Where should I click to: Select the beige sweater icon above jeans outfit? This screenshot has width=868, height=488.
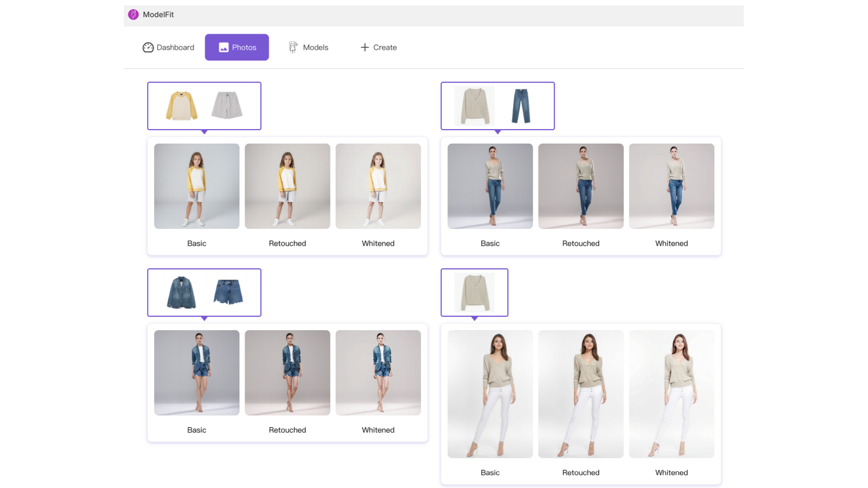475,106
